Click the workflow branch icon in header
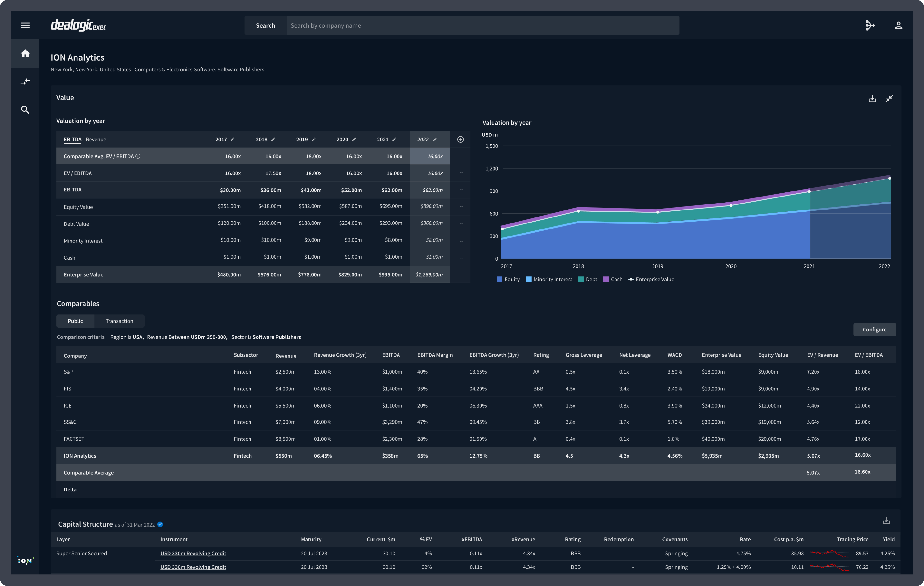Screen dimensions: 924x586 point(870,25)
